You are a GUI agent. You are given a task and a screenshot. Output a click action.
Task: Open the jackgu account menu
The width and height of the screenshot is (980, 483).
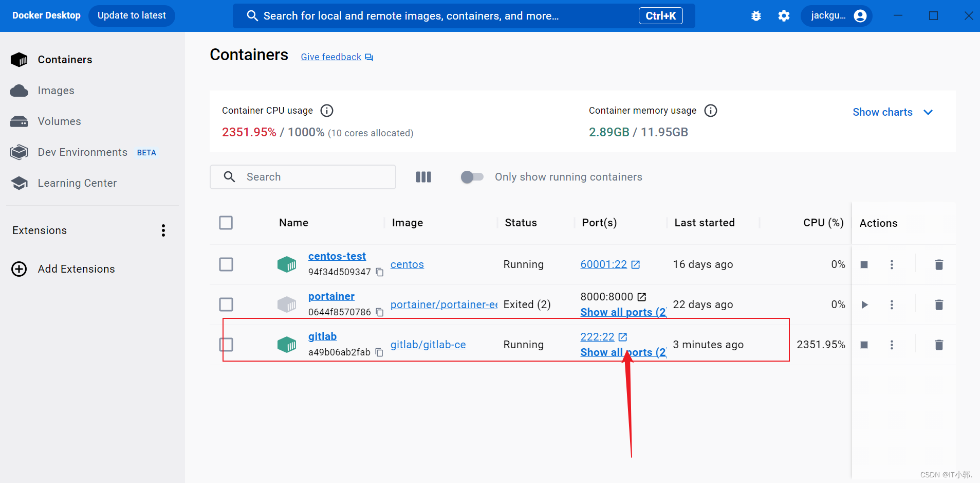tap(837, 16)
